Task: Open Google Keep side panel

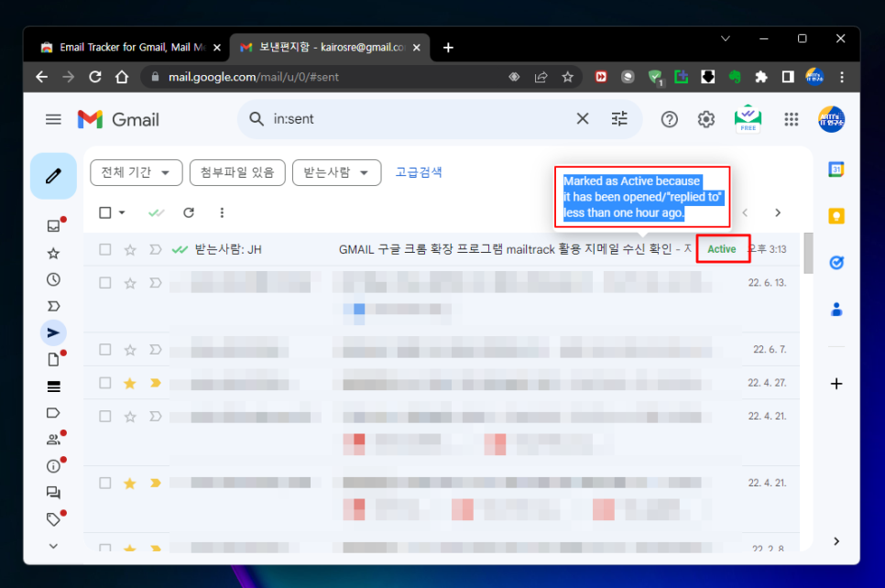Action: [x=836, y=216]
